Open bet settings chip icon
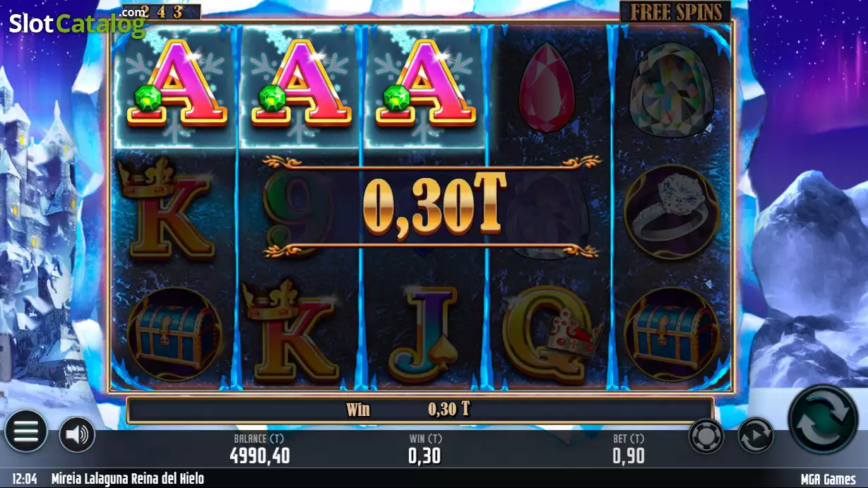Image resolution: width=868 pixels, height=488 pixels. pos(706,435)
